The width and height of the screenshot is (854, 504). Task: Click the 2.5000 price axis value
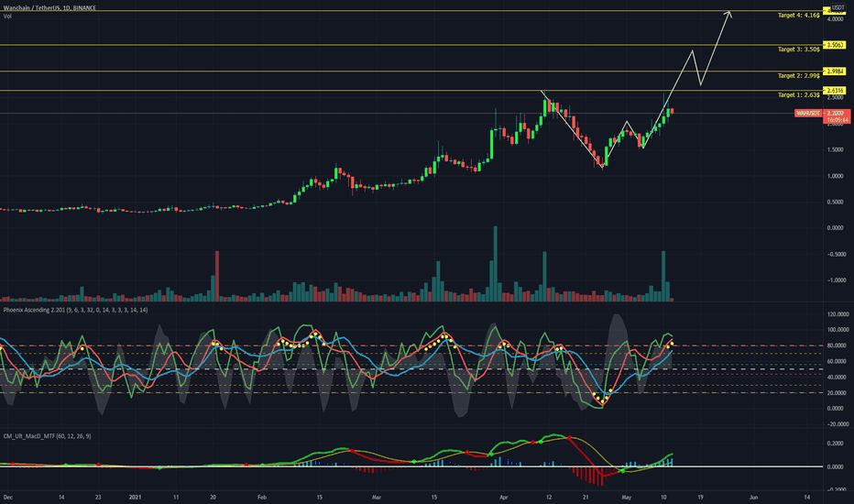[x=835, y=97]
